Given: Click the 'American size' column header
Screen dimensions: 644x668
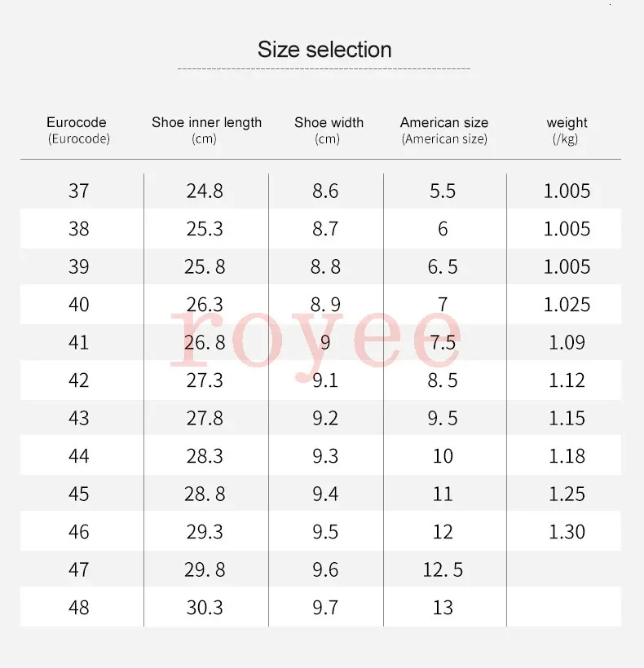Looking at the screenshot, I should pyautogui.click(x=444, y=123).
